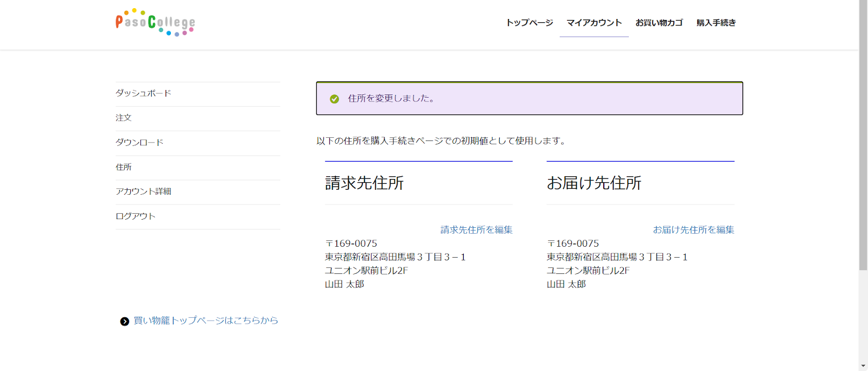Open ダッシュボード in the sidebar

pyautogui.click(x=143, y=93)
